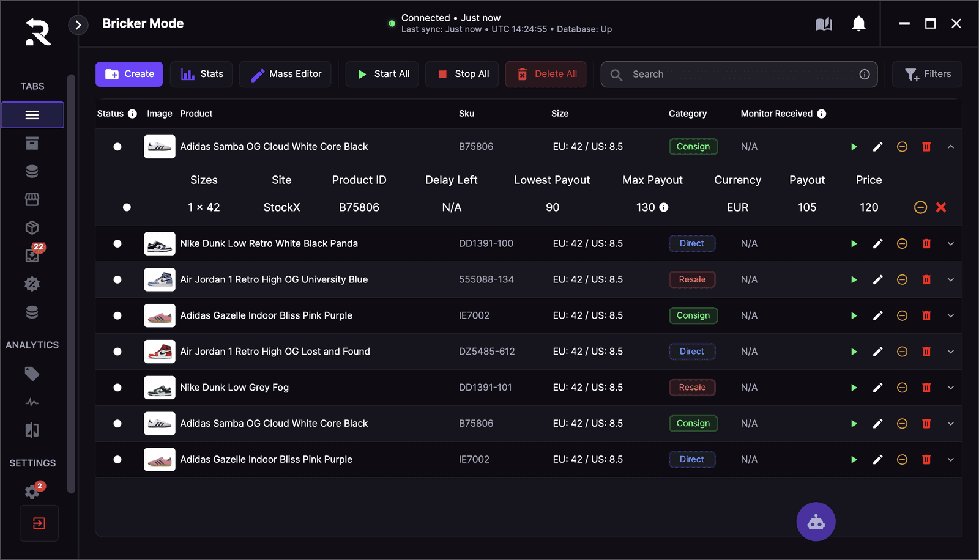The width and height of the screenshot is (979, 560).
Task: Delete the Air Jordan University Blue row
Action: [x=926, y=279]
